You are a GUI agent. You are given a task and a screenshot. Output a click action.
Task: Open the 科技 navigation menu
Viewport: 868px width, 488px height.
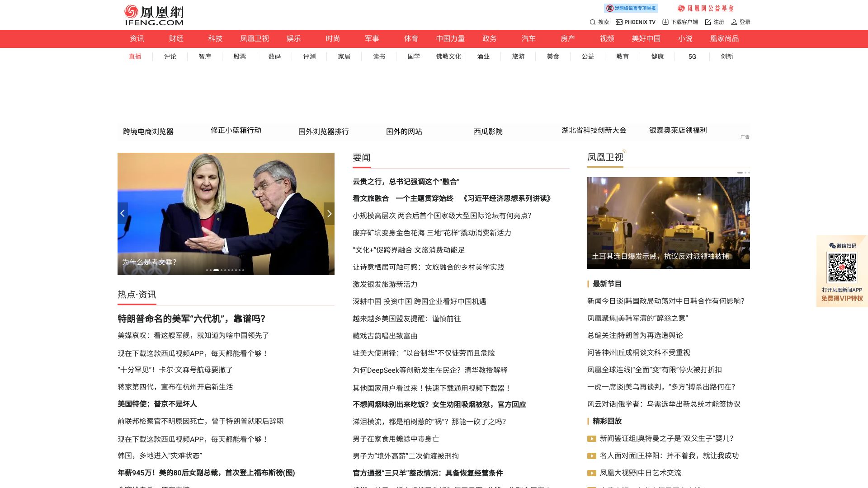tap(215, 39)
